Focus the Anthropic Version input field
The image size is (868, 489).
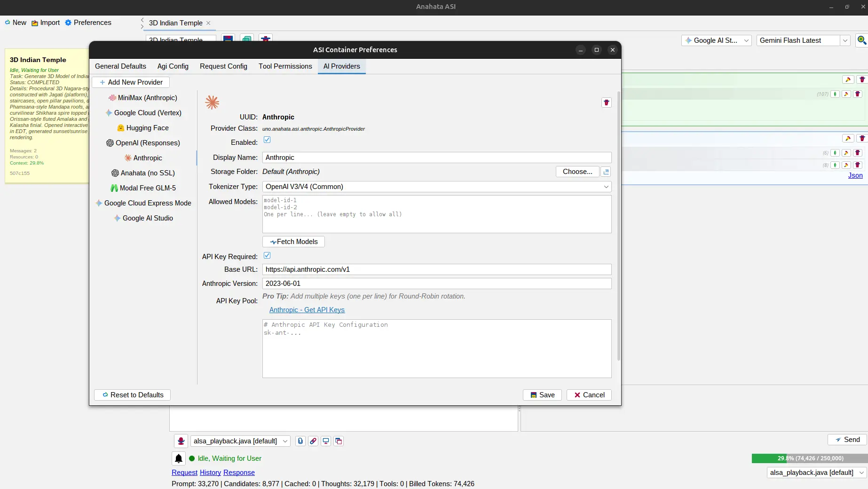[x=437, y=284]
